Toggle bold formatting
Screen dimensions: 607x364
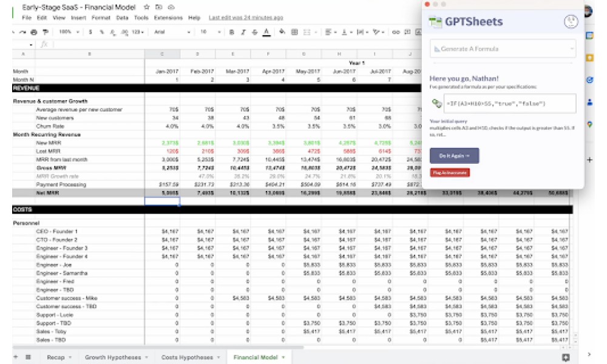(x=231, y=32)
